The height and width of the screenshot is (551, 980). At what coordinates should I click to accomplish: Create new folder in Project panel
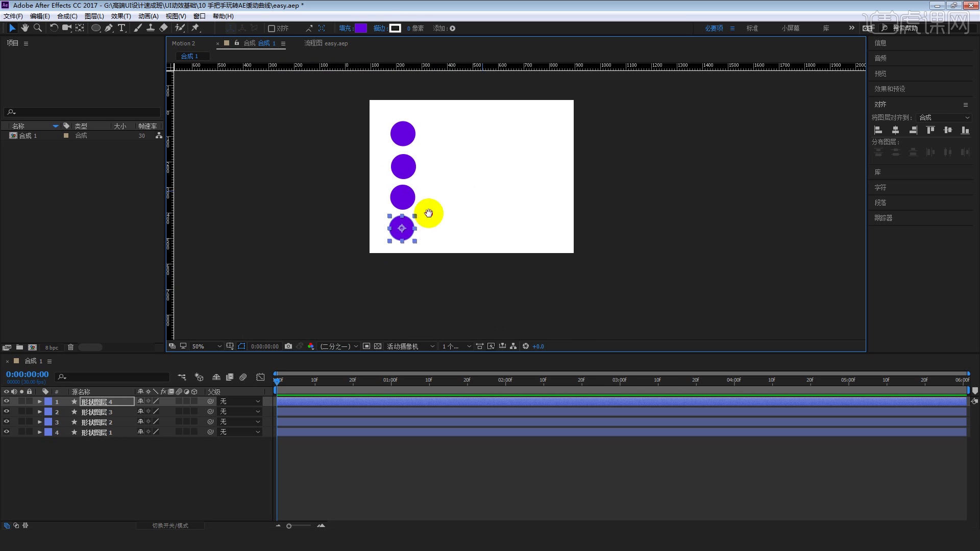[19, 347]
